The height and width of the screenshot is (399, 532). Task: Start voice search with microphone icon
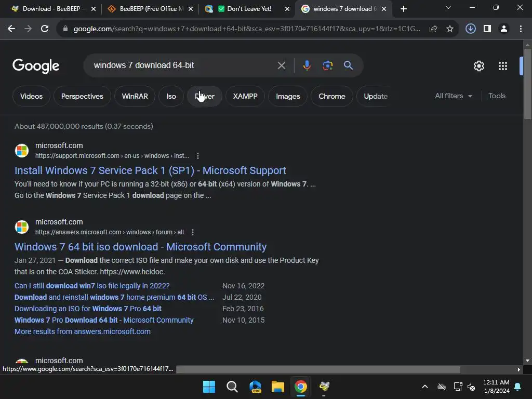pyautogui.click(x=307, y=65)
